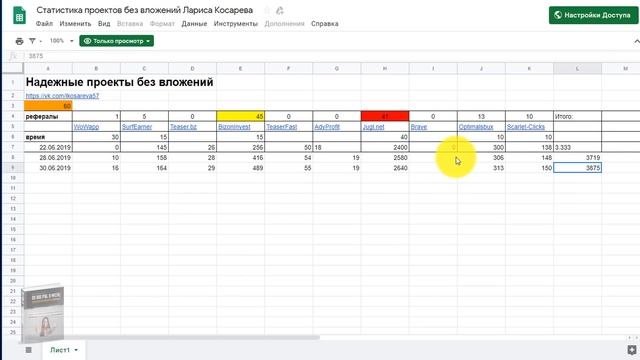Print the spreadsheet
The width and height of the screenshot is (640, 360).
19,41
